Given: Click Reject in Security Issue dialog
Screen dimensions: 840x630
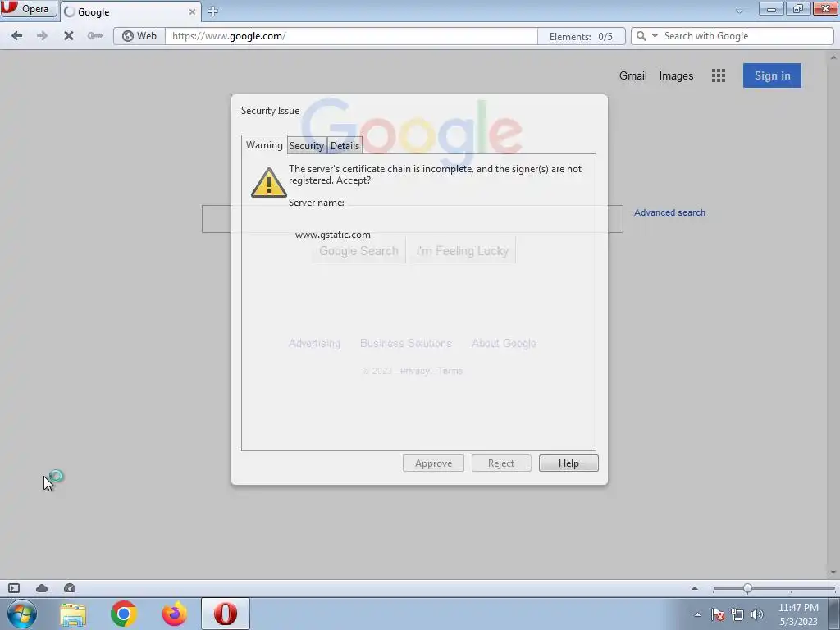Looking at the screenshot, I should 501,463.
